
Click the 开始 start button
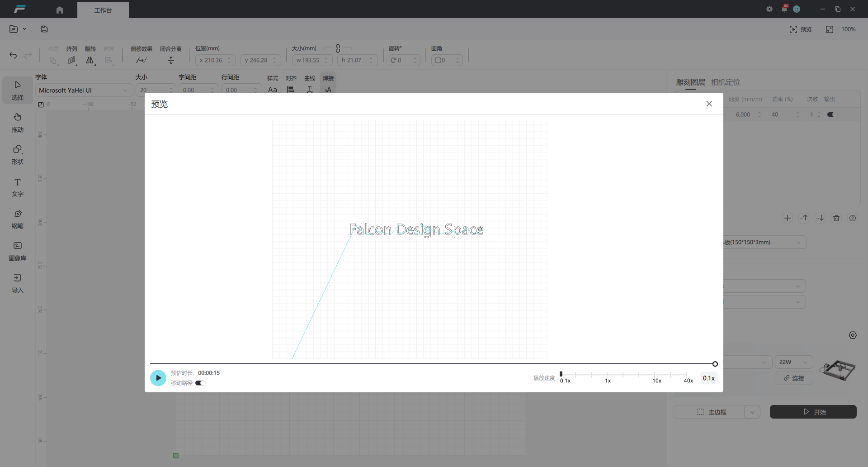(x=813, y=412)
